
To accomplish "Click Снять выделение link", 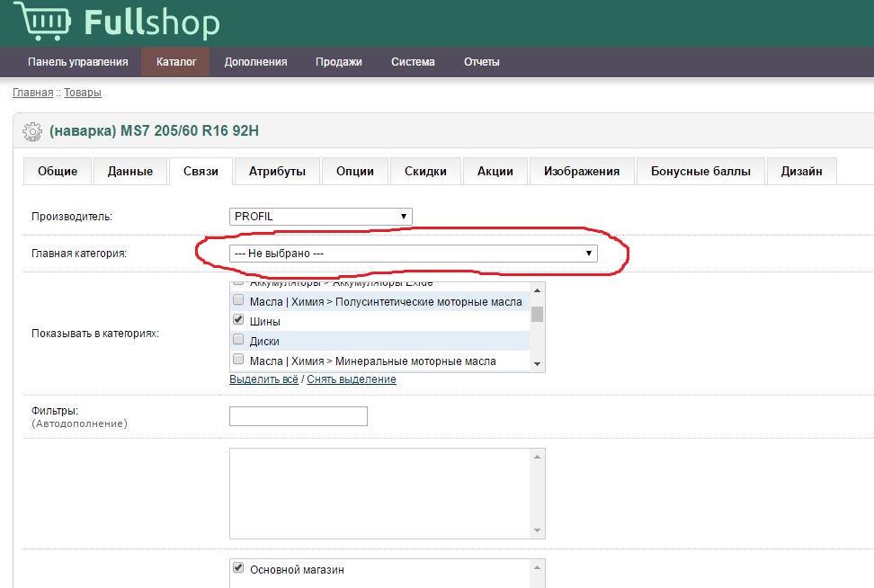I will click(x=352, y=379).
